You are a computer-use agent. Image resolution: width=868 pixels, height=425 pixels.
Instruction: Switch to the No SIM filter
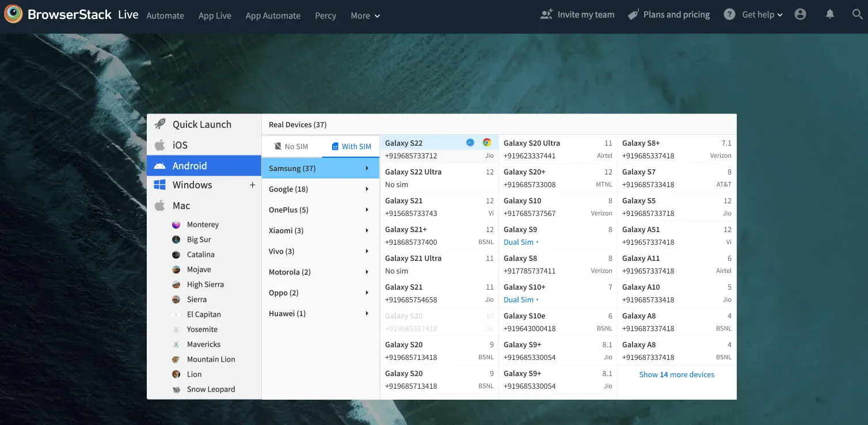point(291,146)
